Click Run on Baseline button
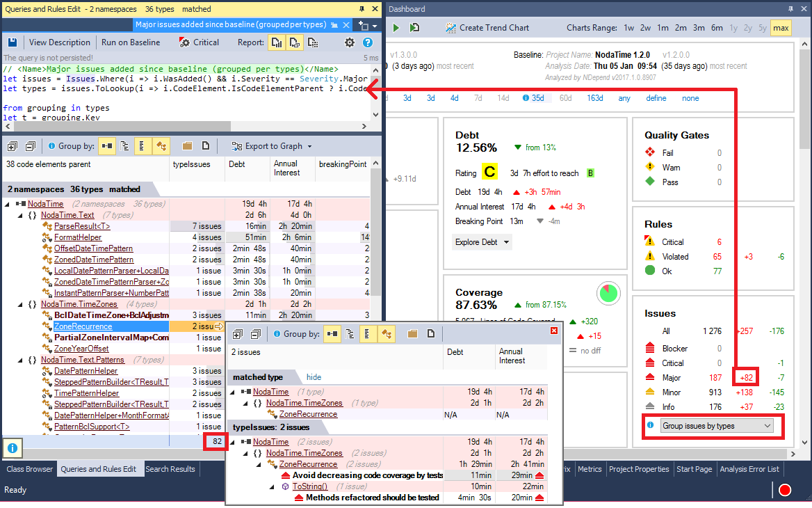The width and height of the screenshot is (812, 508). pos(131,42)
